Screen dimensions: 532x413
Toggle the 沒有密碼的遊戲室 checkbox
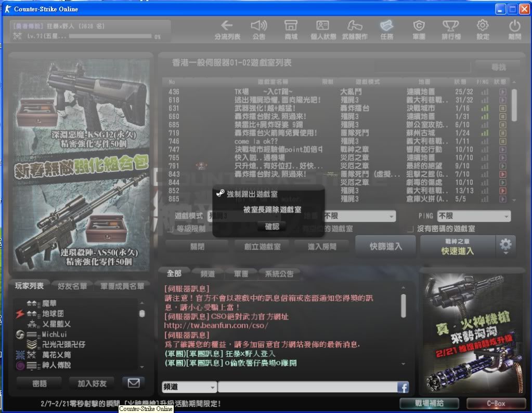click(410, 229)
